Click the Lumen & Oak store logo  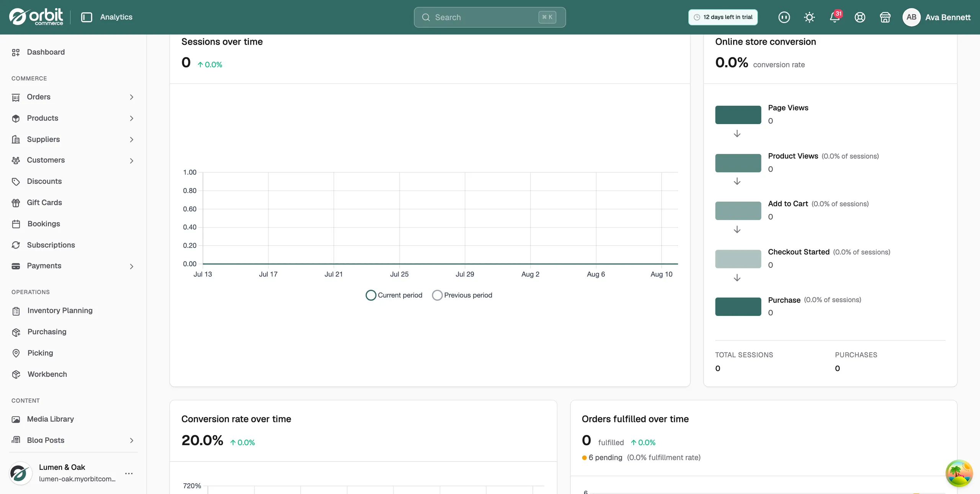(20, 473)
